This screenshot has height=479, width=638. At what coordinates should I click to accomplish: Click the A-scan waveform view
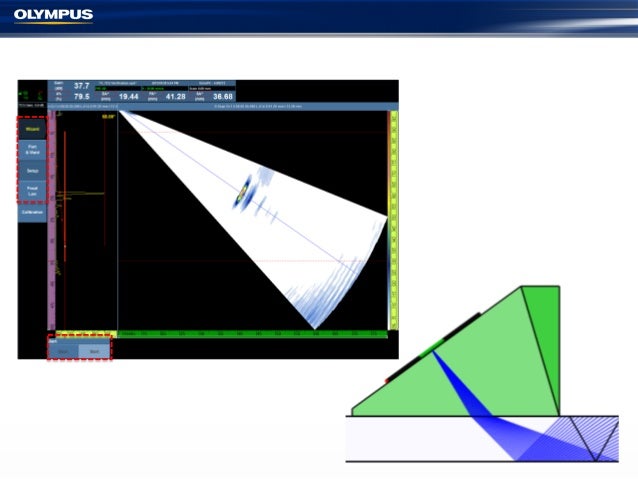(86, 220)
